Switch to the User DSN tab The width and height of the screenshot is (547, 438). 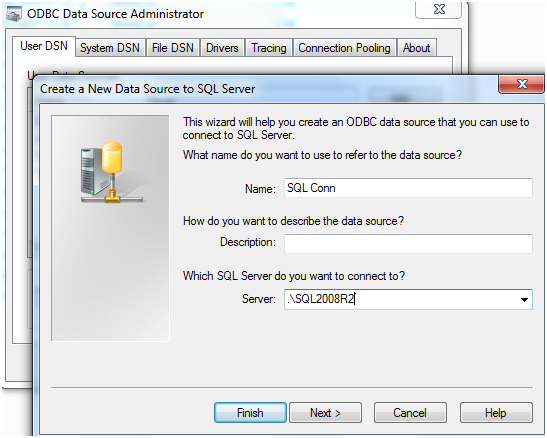[x=44, y=46]
